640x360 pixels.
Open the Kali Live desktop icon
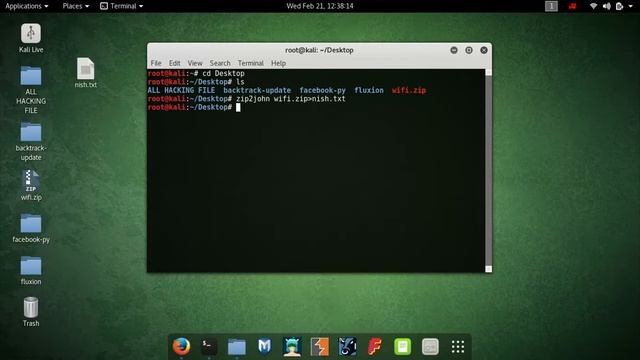coord(31,38)
